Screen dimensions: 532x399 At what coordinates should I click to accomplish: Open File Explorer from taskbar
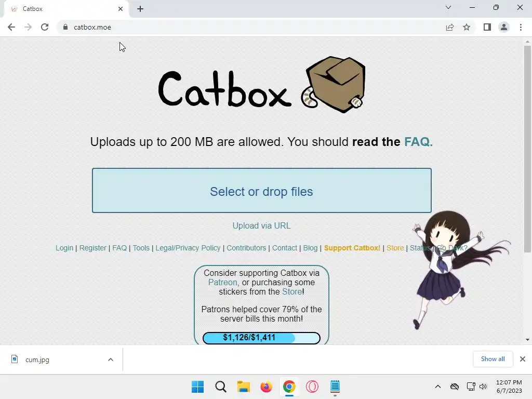tap(243, 387)
